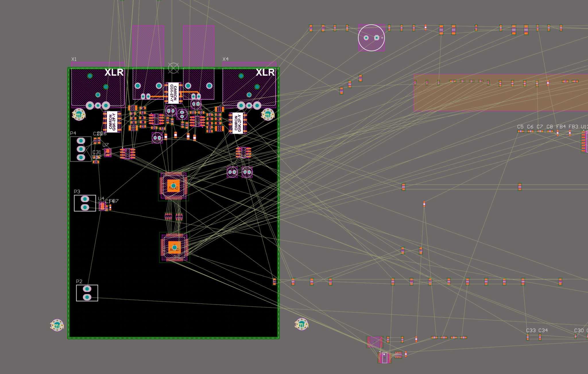Click the board origin crosshair marker
The height and width of the screenshot is (374, 588).
173,68
